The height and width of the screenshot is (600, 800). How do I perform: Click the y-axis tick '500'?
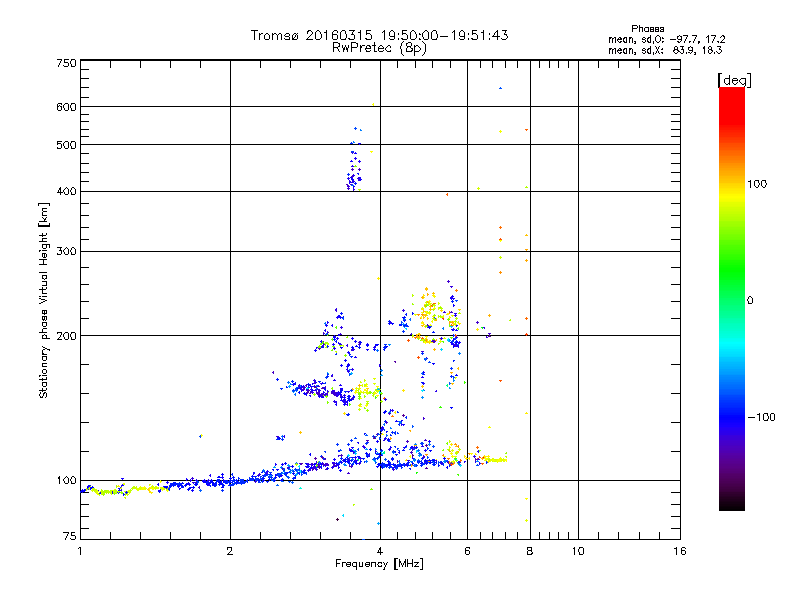coord(66,145)
